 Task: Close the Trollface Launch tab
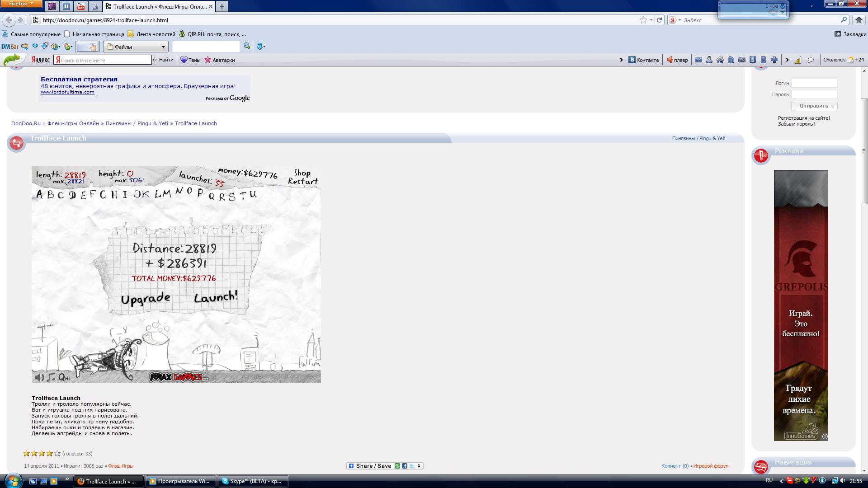(x=211, y=6)
